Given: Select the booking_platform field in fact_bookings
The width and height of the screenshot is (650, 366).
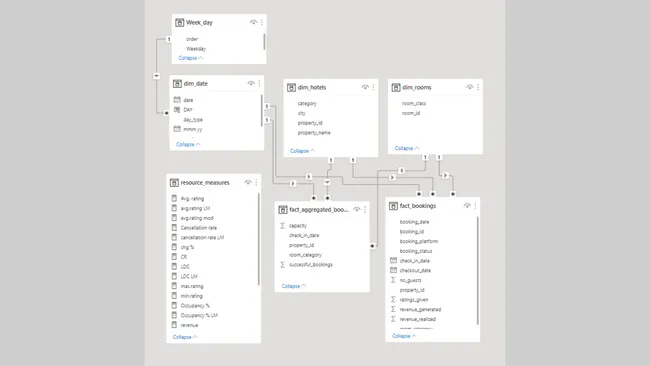Looking at the screenshot, I should (419, 241).
